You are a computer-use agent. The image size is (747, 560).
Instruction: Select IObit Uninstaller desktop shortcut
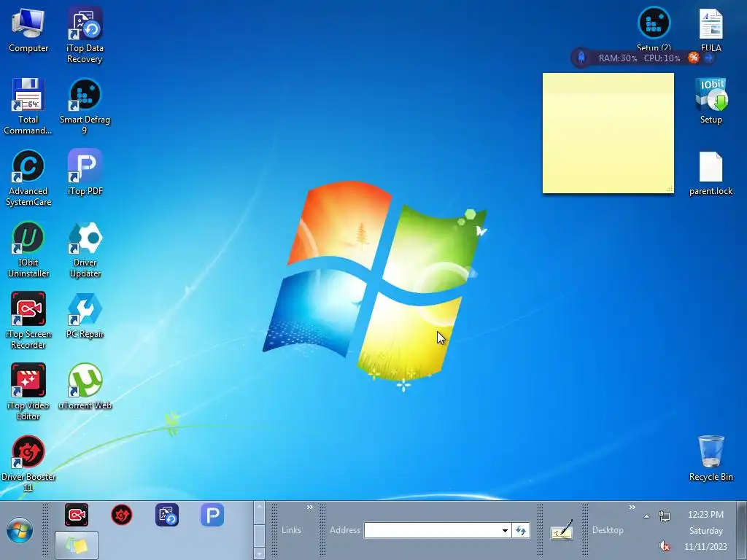(28, 249)
